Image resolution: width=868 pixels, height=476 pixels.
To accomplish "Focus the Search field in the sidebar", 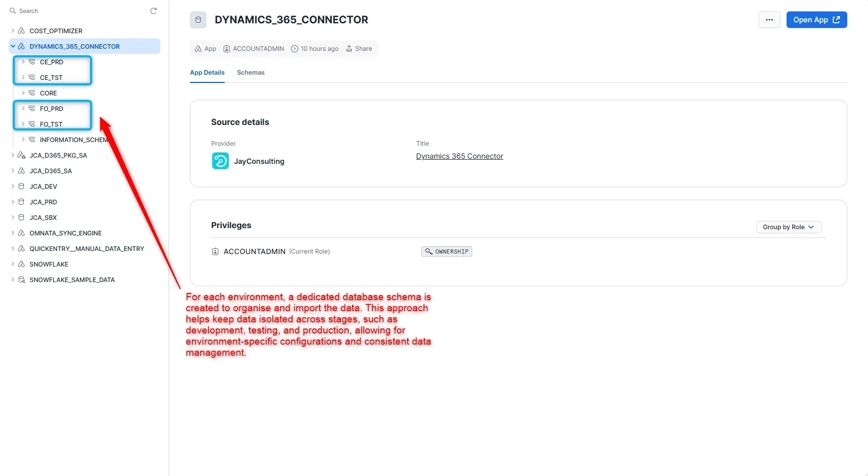I will (x=78, y=11).
